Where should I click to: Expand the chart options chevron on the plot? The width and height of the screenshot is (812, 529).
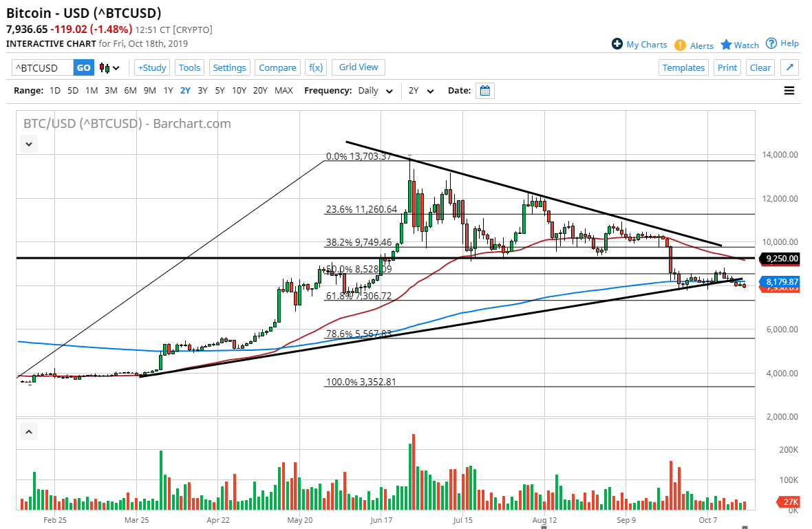pyautogui.click(x=28, y=144)
